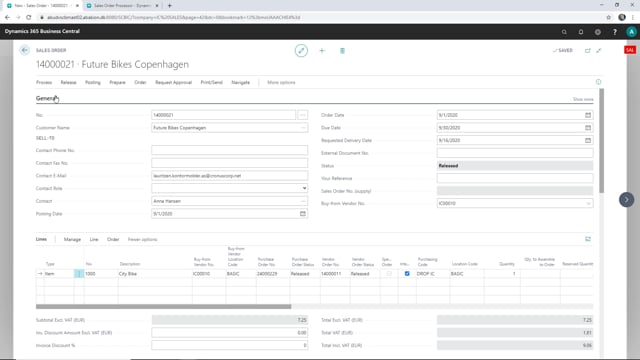Open the Order menu in Lines
Image resolution: width=640 pixels, height=360 pixels.
tap(113, 239)
